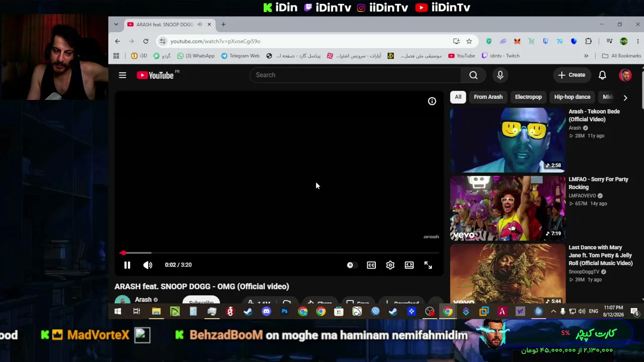This screenshot has width=644, height=362.
Task: Open the Telegram Web bookmark
Action: click(x=240, y=56)
